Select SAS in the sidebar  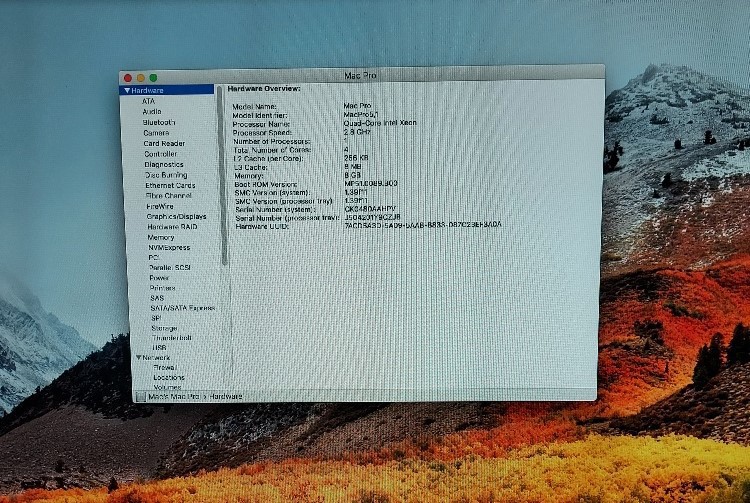(157, 298)
